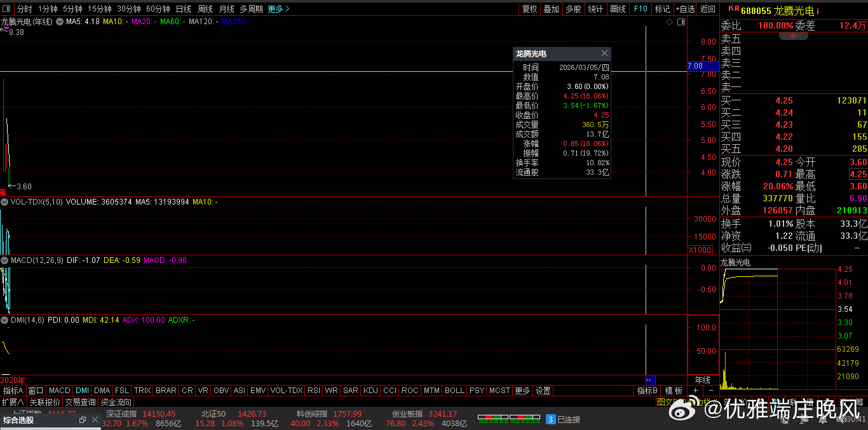Image resolution: width=868 pixels, height=430 pixels.
Task: Select the OBV indicator tab
Action: [x=221, y=391]
